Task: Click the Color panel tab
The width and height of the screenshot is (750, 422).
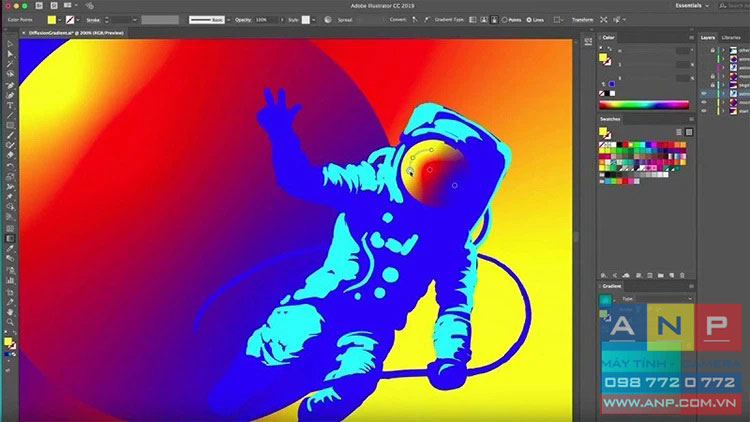Action: 608,37
